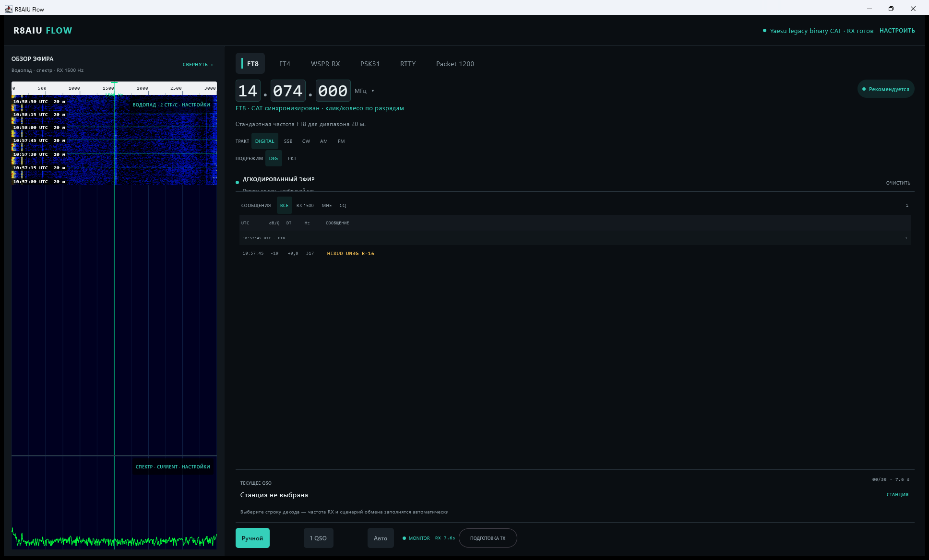
Task: Click the НАСТРОИТЬ link
Action: pos(897,31)
